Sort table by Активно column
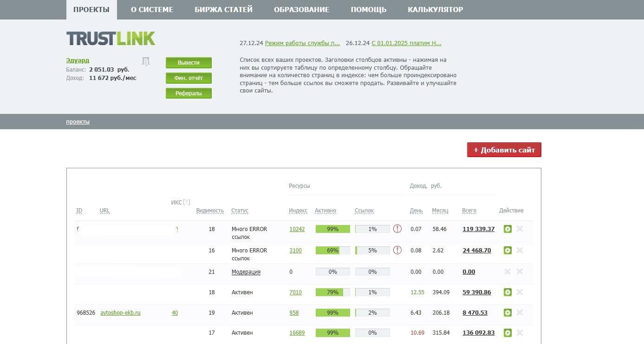Image resolution: width=644 pixels, height=344 pixels. [325, 211]
